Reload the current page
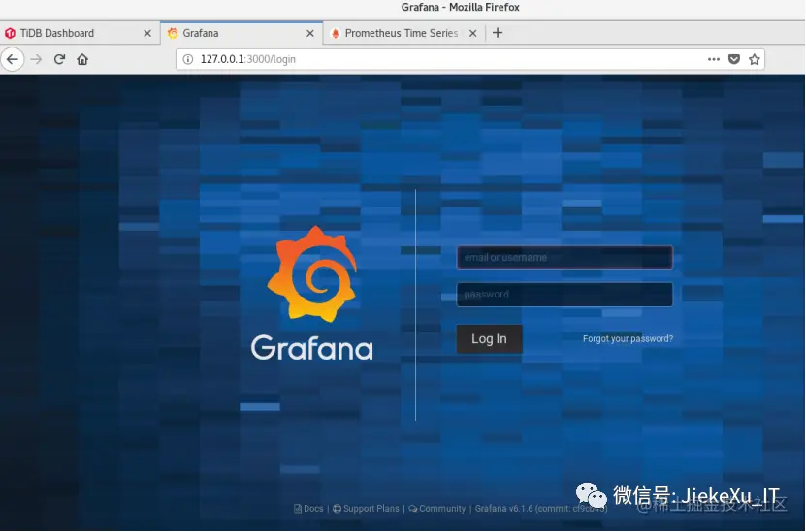 click(x=59, y=59)
